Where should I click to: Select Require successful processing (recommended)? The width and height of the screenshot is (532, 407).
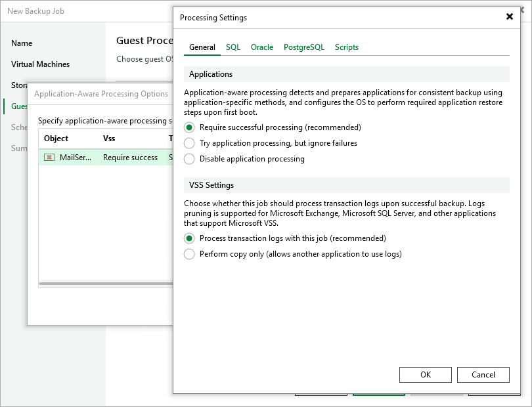pyautogui.click(x=190, y=127)
